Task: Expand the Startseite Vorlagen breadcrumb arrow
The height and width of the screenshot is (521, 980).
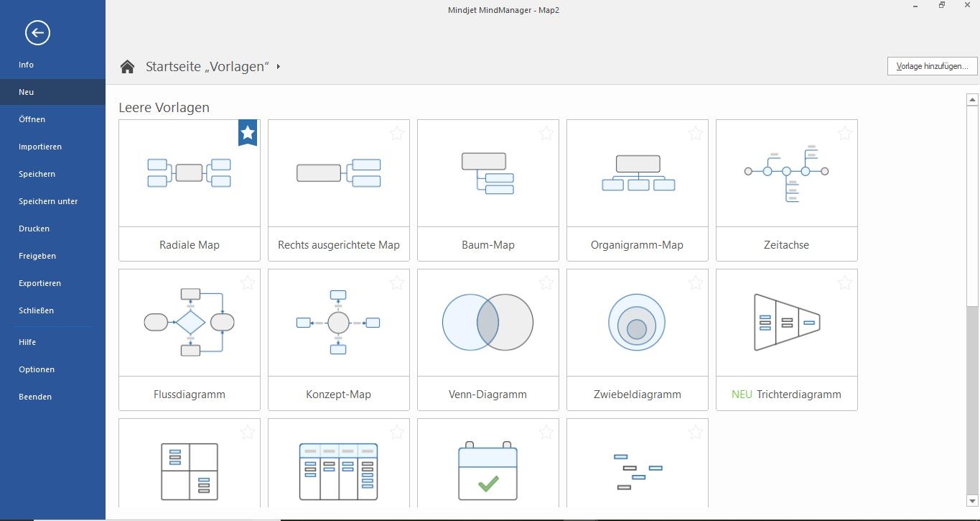Action: 278,67
